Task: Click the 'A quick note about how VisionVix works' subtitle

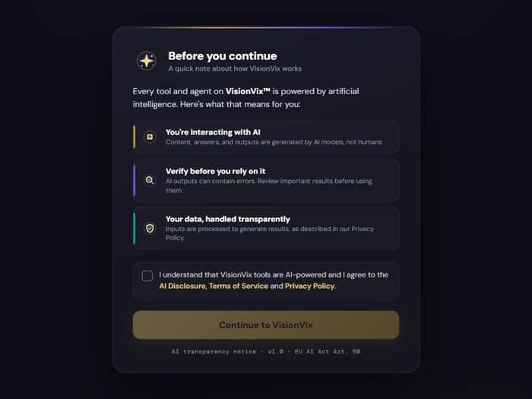Action: pos(235,68)
